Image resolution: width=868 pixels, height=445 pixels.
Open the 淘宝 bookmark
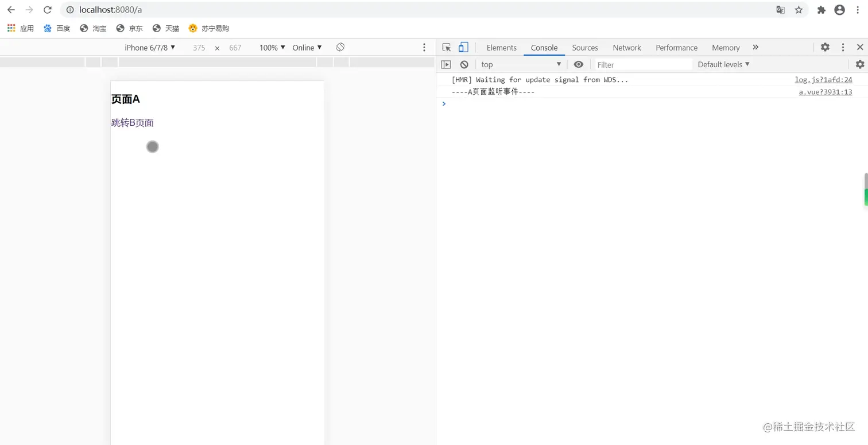93,28
